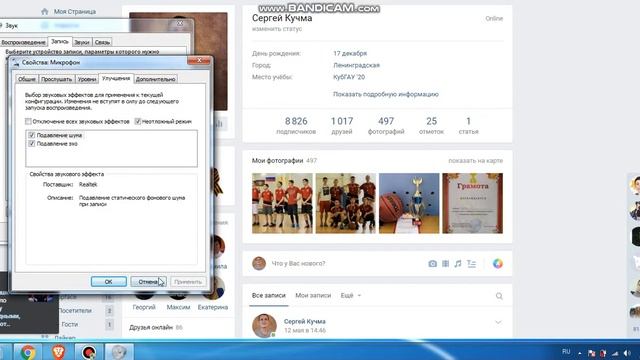Open friend Максим's profile
640x360 pixels.
point(178,307)
